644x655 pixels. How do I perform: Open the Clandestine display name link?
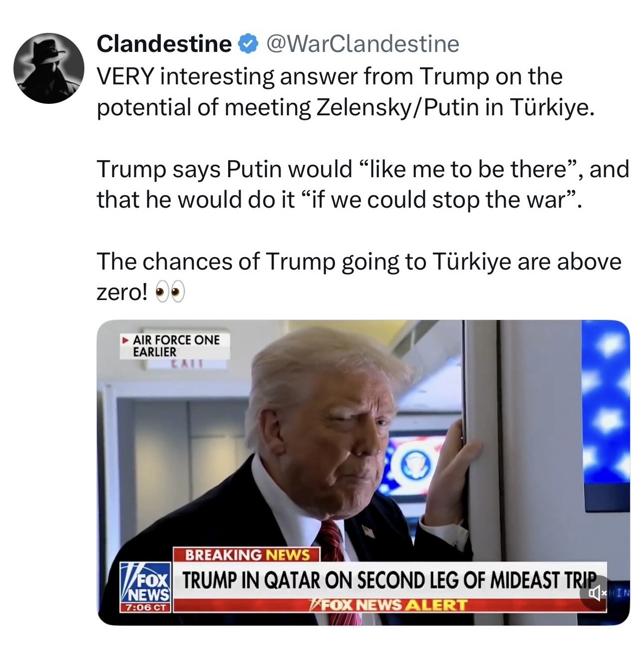click(x=164, y=44)
